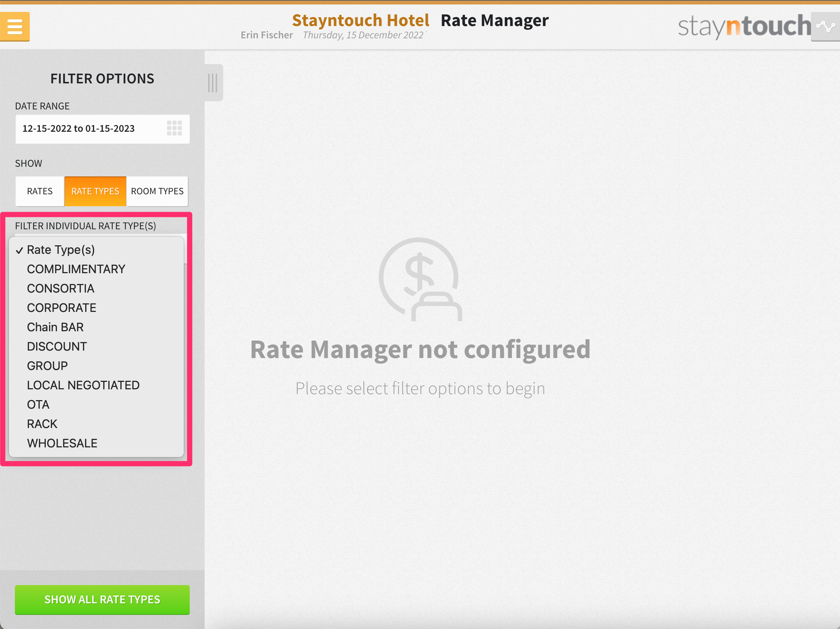Screen dimensions: 840x629
Task: Show the Rates view
Action: tap(39, 191)
